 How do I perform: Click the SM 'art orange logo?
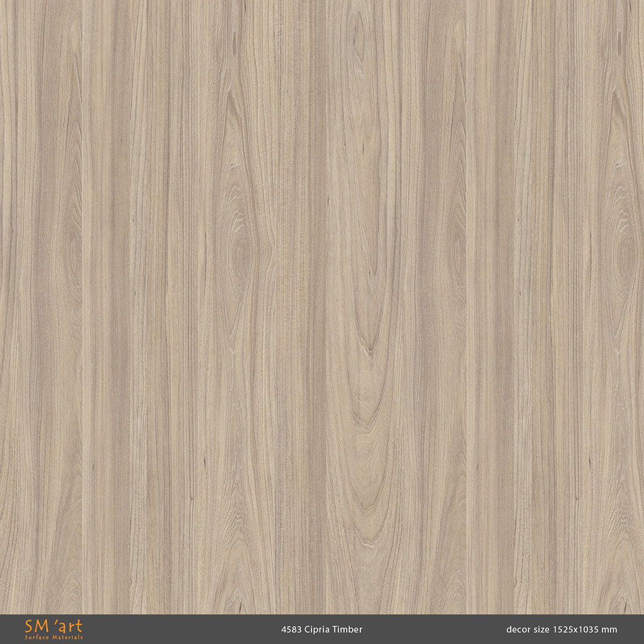(53, 627)
